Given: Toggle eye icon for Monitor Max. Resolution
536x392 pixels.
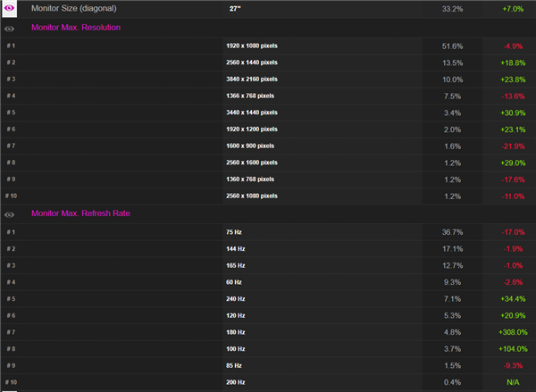Looking at the screenshot, I should click(x=10, y=28).
